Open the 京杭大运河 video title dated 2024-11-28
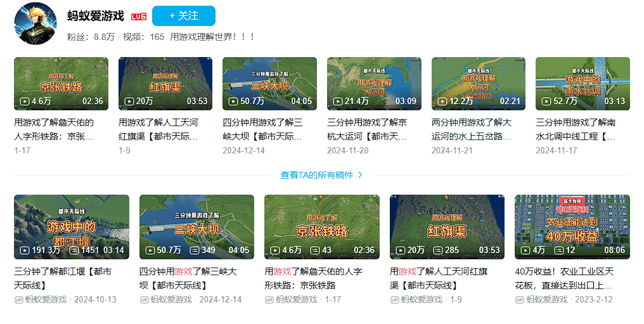This screenshot has height=324, width=644. click(367, 129)
